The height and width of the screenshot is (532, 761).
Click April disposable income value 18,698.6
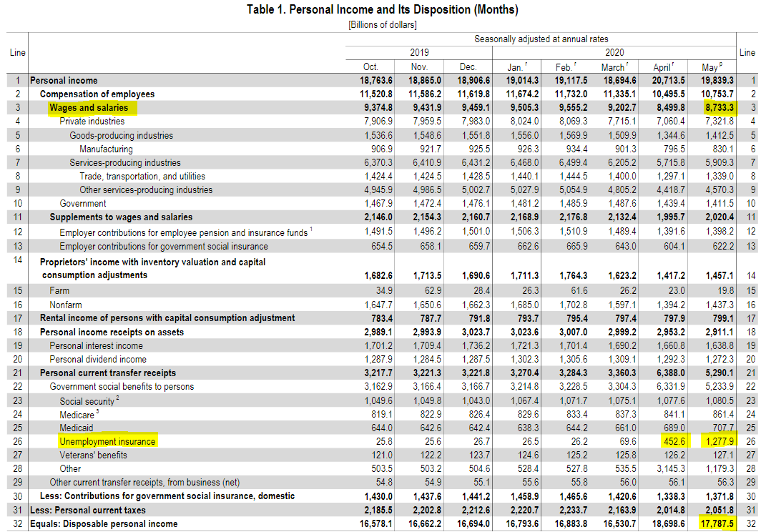(x=668, y=524)
